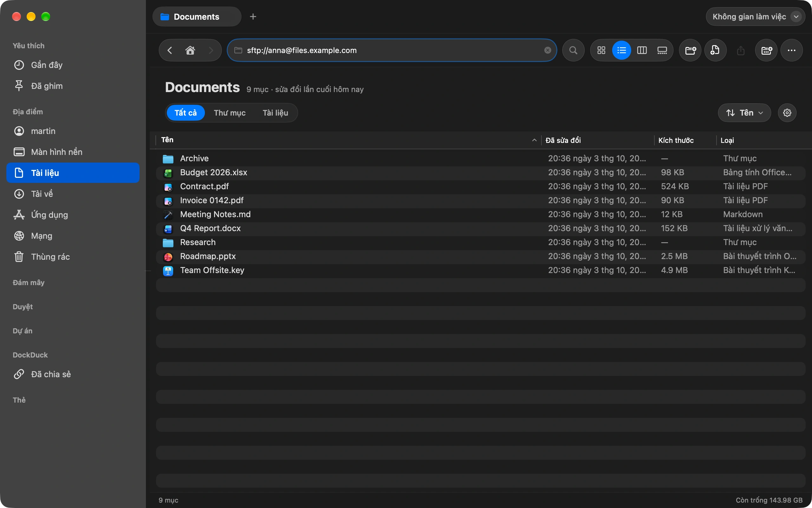
Task: Add a new tab with the plus button
Action: (253, 17)
